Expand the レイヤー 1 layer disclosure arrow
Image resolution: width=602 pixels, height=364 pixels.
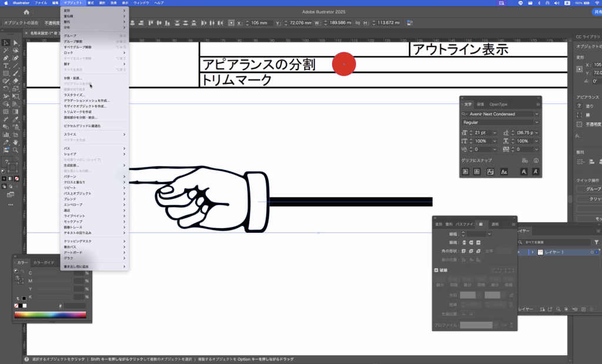[x=533, y=252]
